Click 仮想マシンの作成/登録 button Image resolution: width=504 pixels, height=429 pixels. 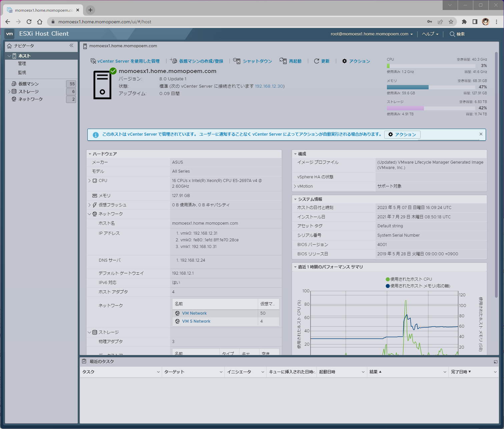point(197,61)
